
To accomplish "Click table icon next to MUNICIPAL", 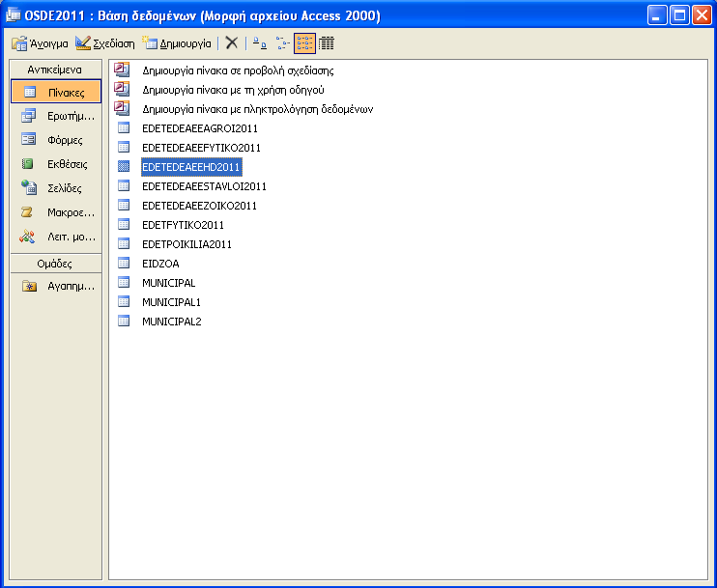I will click(x=124, y=282).
